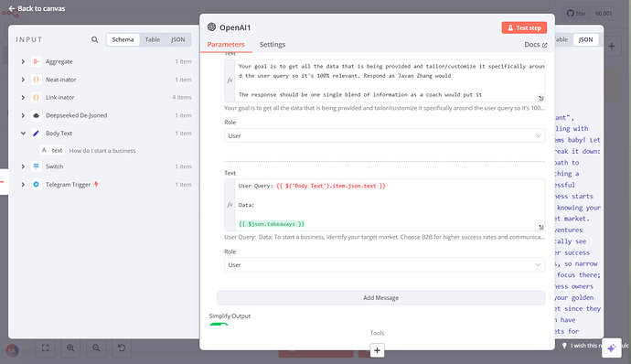631x364 pixels.
Task: Add a tool with plus button
Action: [377, 350]
